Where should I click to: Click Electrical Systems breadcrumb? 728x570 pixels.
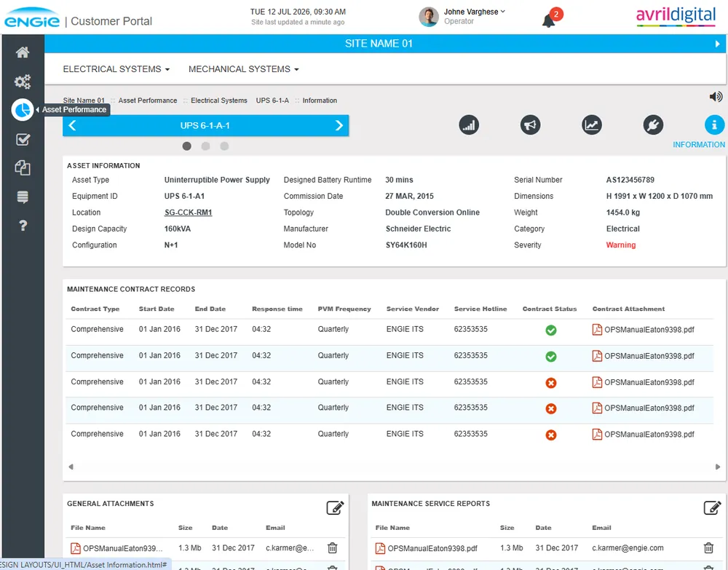pos(218,100)
